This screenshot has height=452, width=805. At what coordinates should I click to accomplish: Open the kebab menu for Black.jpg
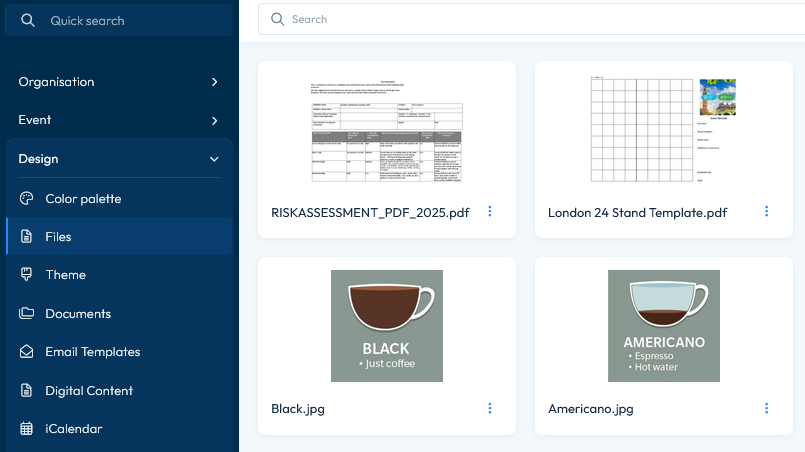(x=490, y=408)
